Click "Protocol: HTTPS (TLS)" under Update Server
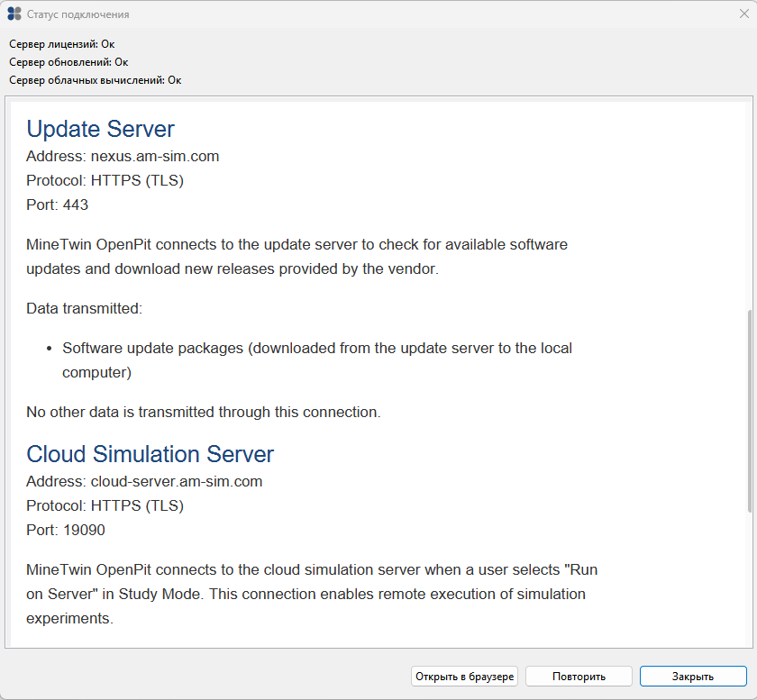 (x=105, y=180)
